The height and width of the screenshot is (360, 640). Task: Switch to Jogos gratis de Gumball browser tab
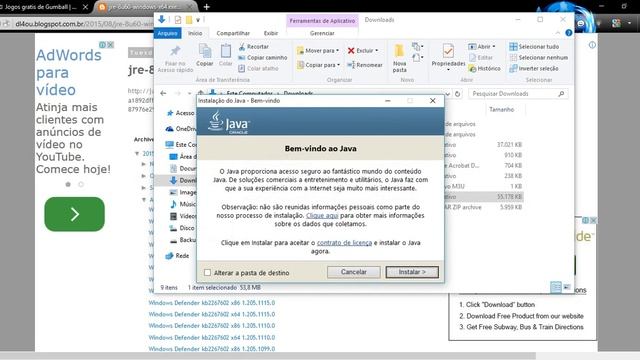(x=40, y=7)
